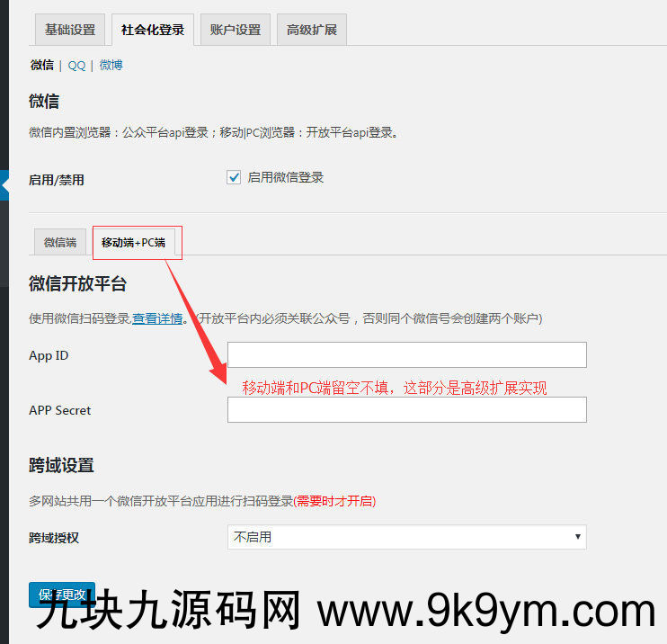Open the 跨域授权 dropdown showing 不启用
This screenshot has width=667, height=644.
pos(406,537)
